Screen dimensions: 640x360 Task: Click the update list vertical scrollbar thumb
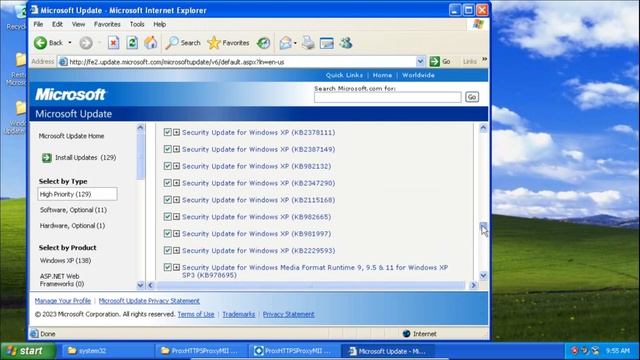pyautogui.click(x=483, y=226)
